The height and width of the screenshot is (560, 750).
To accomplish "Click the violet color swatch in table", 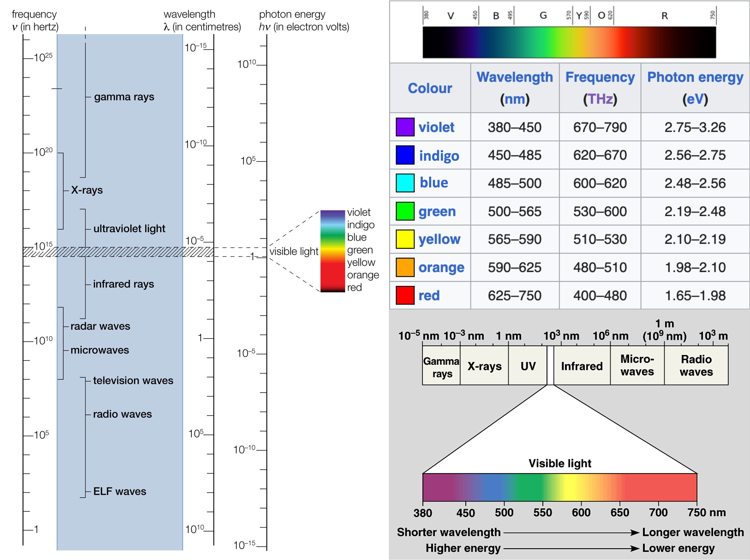I will tap(405, 127).
